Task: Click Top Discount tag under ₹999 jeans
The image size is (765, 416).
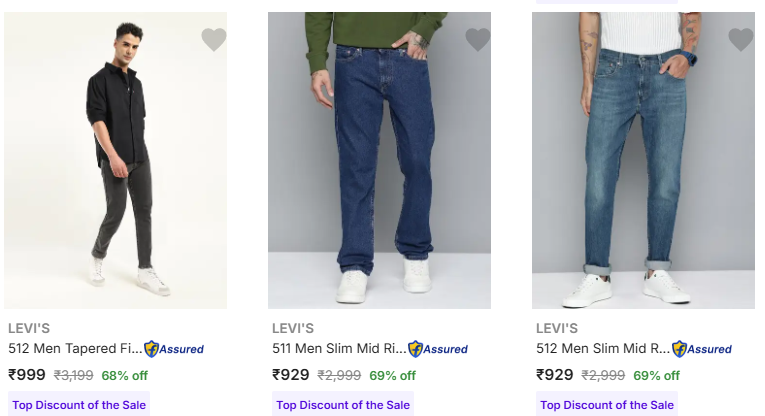Action: (x=79, y=405)
